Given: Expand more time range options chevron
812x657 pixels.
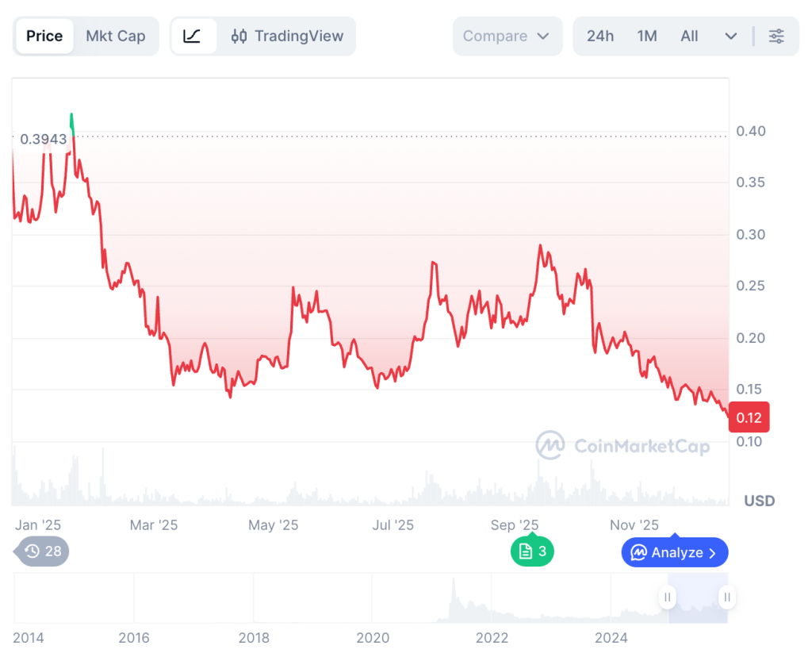Looking at the screenshot, I should click(x=730, y=36).
